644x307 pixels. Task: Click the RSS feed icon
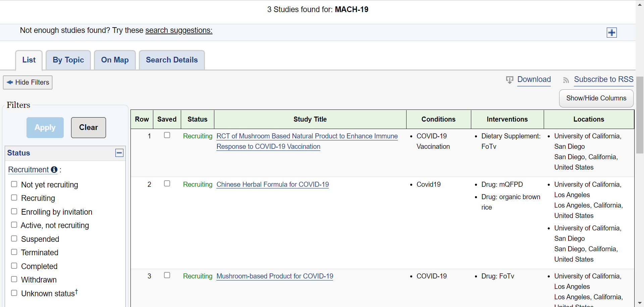(x=566, y=80)
